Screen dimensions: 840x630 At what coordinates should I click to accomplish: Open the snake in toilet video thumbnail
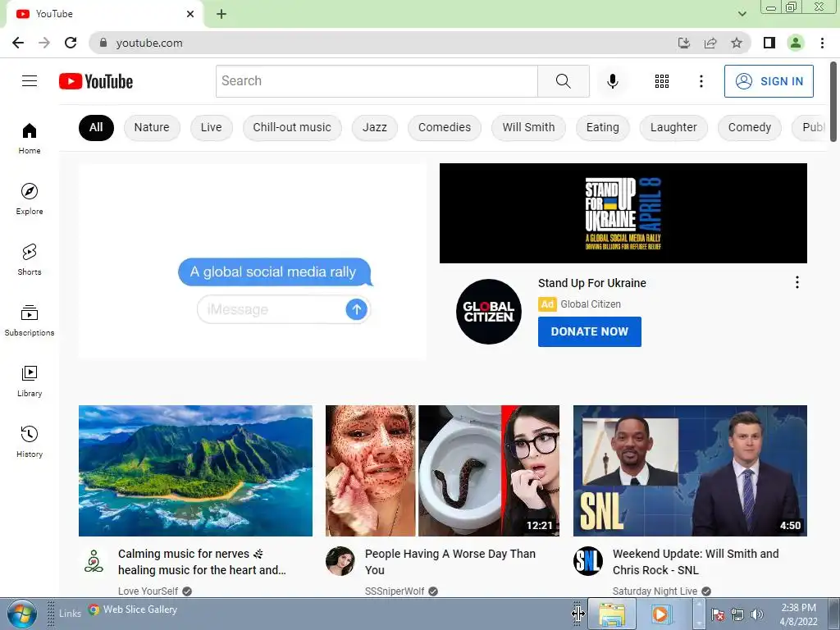[442, 470]
